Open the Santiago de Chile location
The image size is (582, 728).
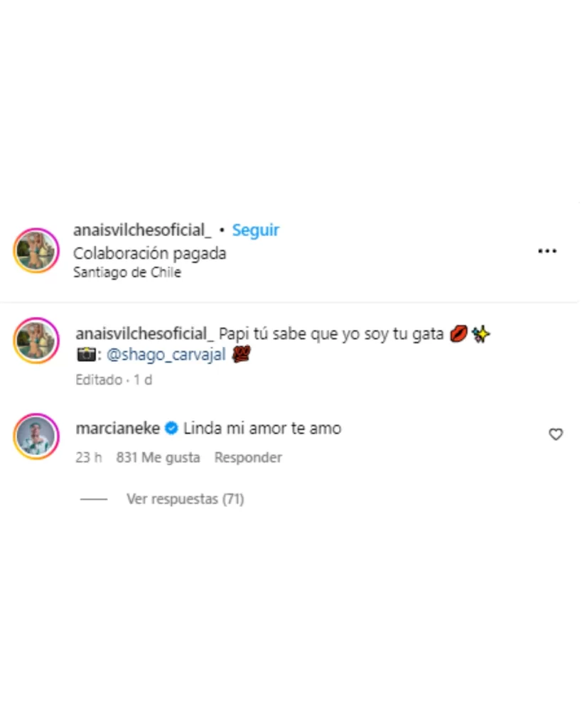click(127, 272)
